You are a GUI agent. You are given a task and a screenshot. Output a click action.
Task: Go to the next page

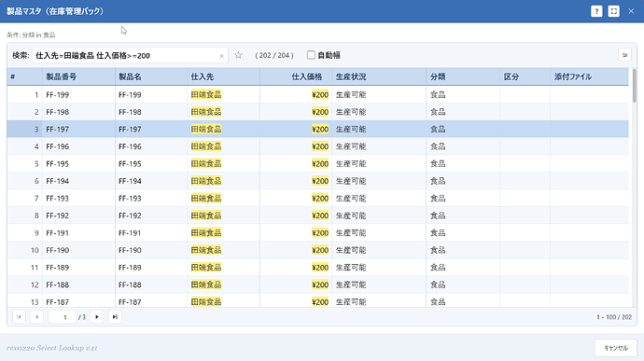coord(97,316)
